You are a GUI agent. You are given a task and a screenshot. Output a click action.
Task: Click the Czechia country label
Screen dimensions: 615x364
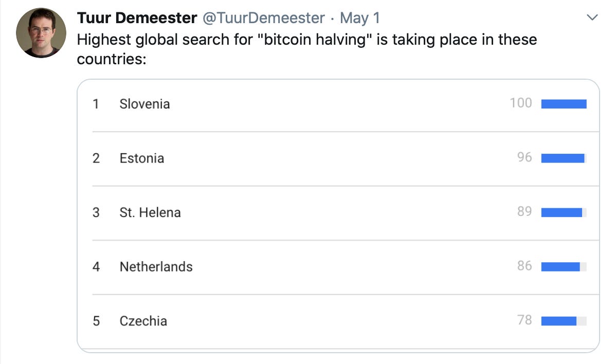pos(143,321)
